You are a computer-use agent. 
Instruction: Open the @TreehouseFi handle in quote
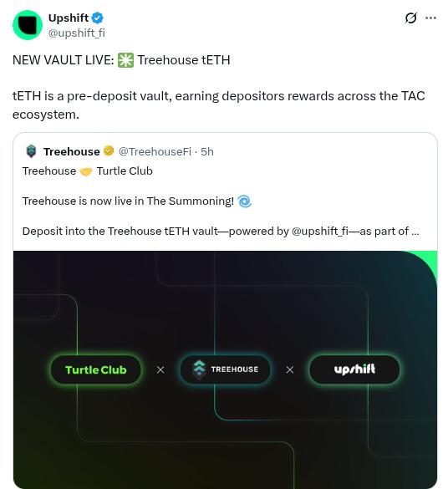(155, 151)
